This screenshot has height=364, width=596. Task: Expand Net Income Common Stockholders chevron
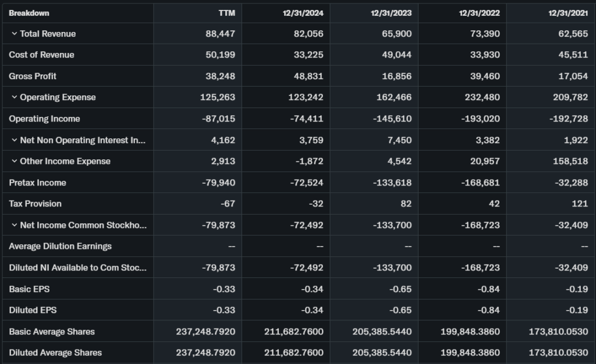click(x=14, y=225)
